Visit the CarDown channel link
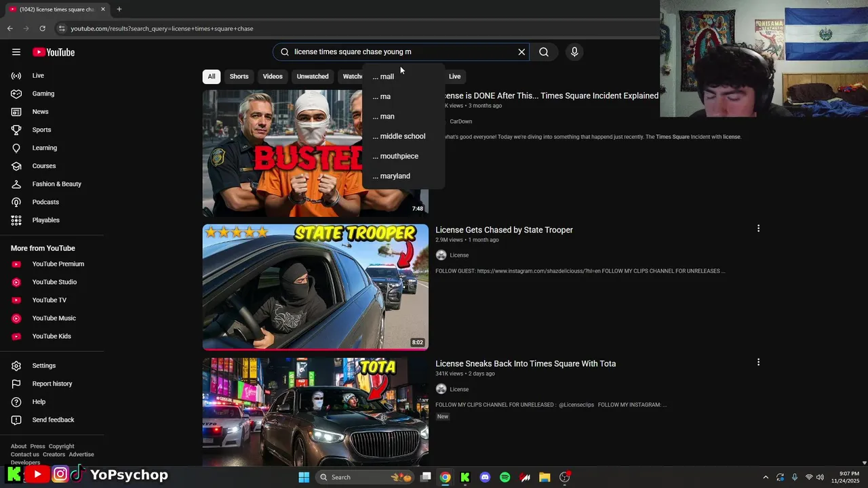The image size is (868, 488). tap(461, 121)
